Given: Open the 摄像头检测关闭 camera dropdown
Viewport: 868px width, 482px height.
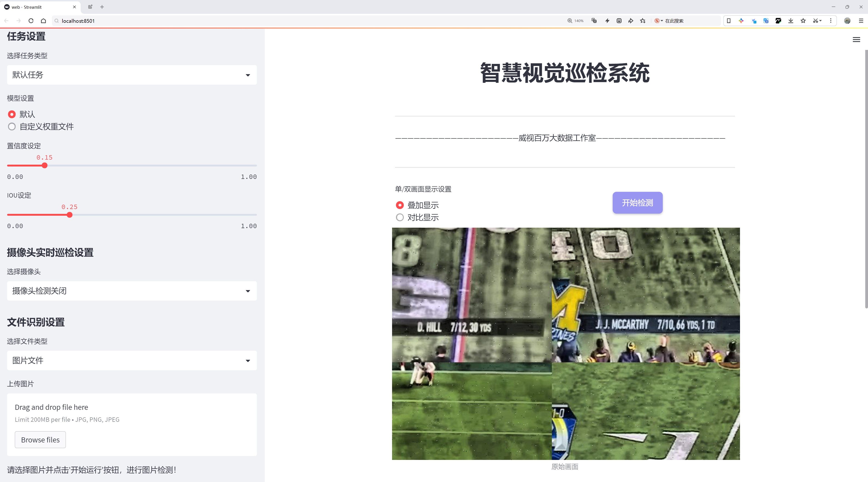Looking at the screenshot, I should (131, 291).
